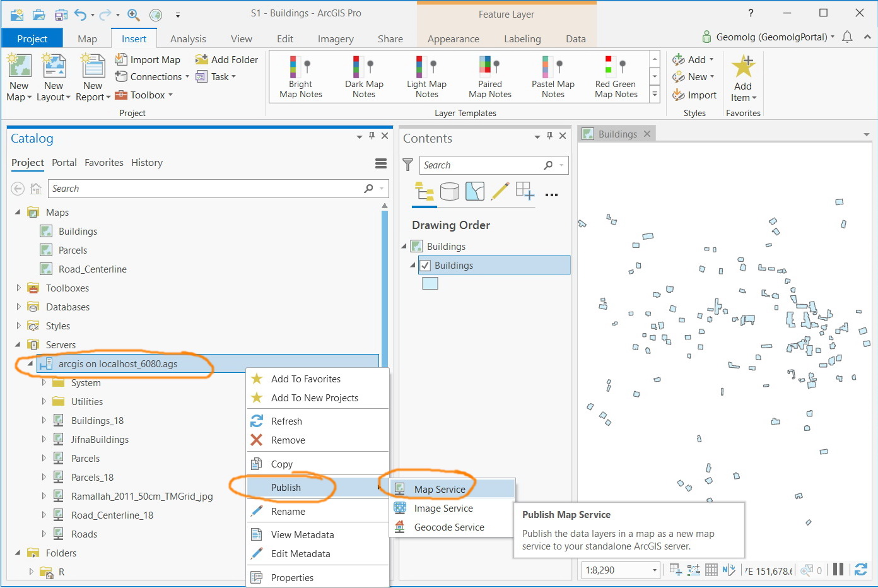
Task: Switch Contents to List By Snapping
Action: click(525, 191)
